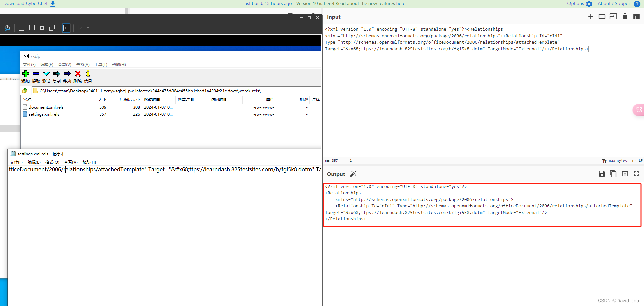
Task: Open folder as input icon
Action: click(x=602, y=16)
